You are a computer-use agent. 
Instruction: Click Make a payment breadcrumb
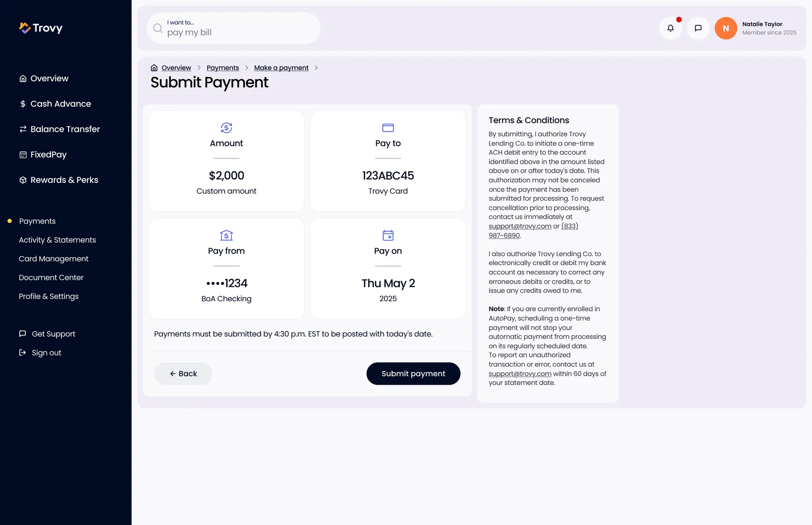[281, 68]
